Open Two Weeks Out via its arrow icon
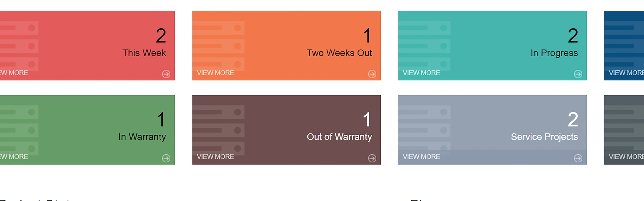Viewport: 644px width, 201px height. 372,74
